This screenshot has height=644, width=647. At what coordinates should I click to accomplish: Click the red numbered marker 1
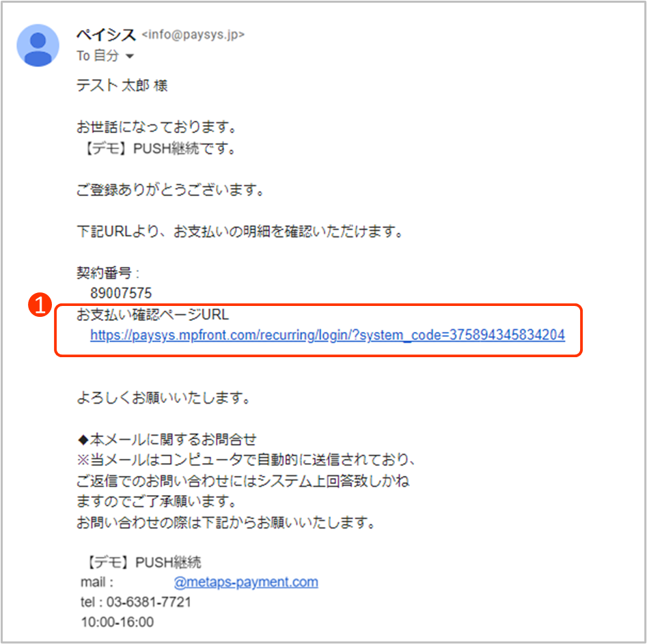pyautogui.click(x=40, y=305)
